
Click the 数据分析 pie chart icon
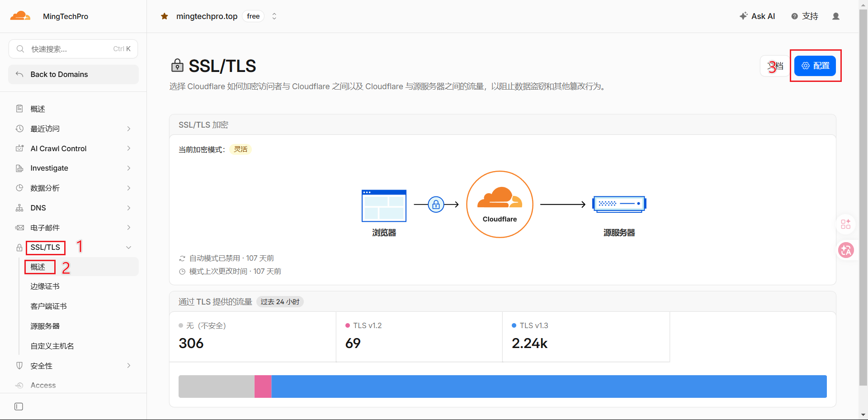pyautogui.click(x=19, y=188)
